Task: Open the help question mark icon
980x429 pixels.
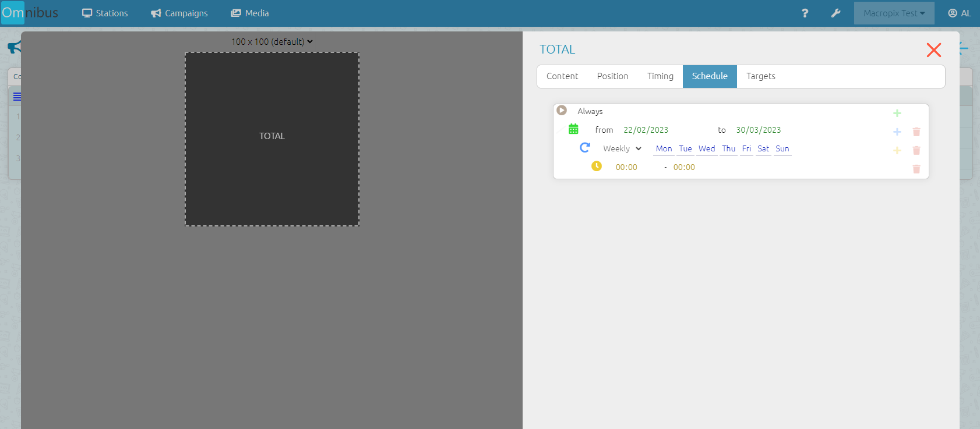Action: coord(805,13)
